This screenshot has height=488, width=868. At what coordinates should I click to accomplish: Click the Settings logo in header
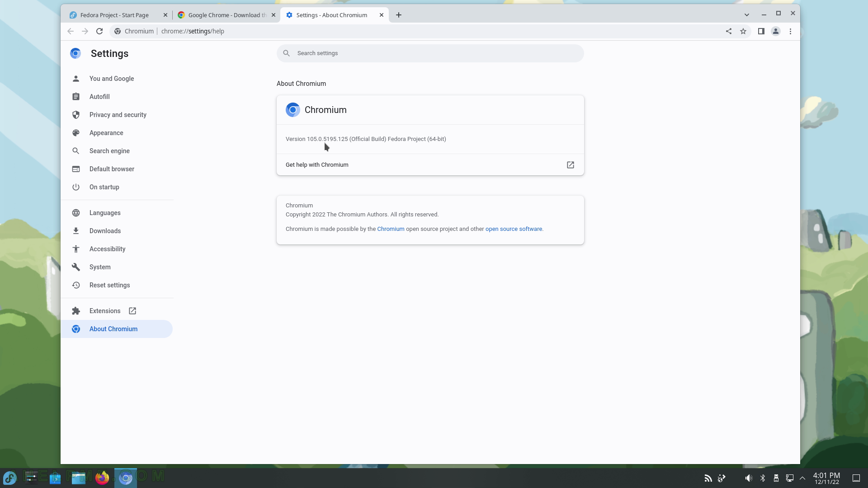pos(75,53)
